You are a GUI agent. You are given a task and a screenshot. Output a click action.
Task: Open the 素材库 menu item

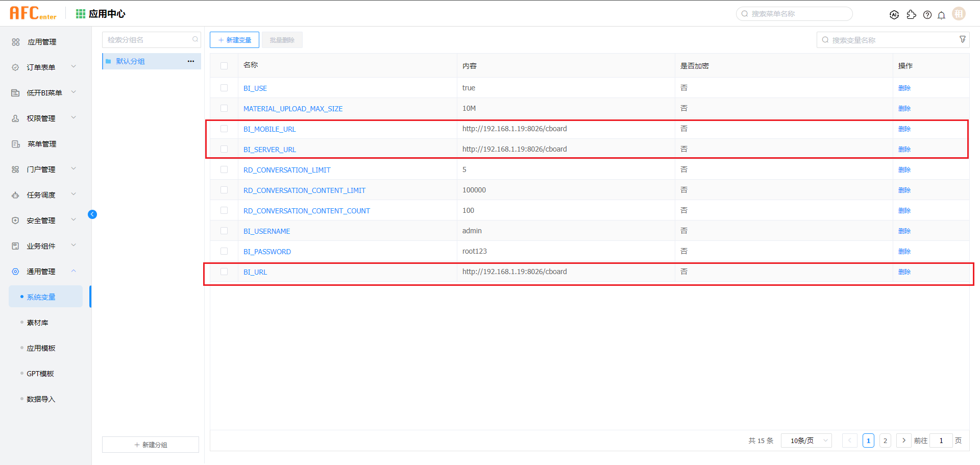(x=38, y=323)
